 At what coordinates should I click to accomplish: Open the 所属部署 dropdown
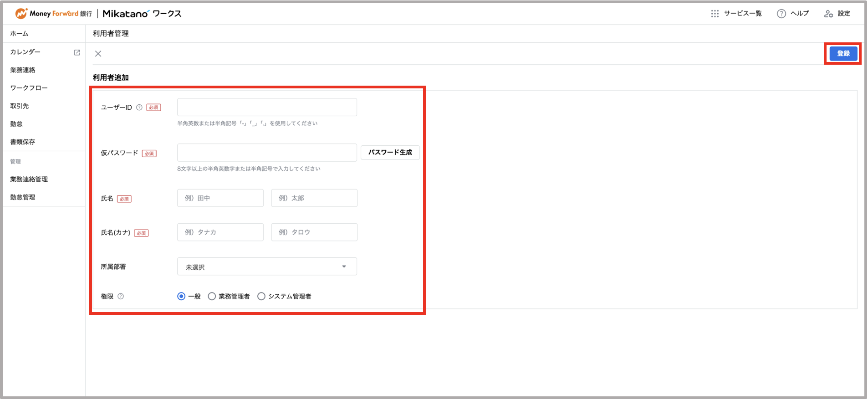pyautogui.click(x=267, y=267)
